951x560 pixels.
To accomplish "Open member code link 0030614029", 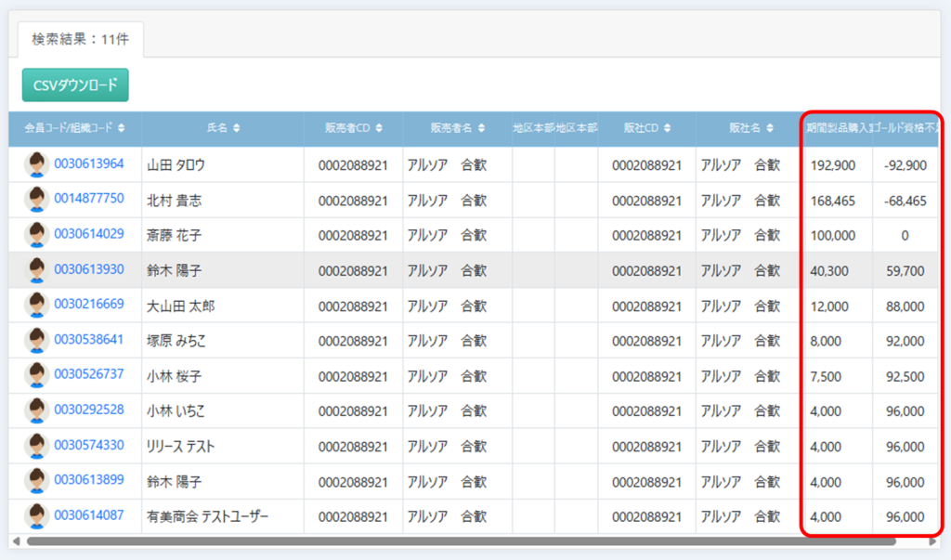I will pos(88,234).
